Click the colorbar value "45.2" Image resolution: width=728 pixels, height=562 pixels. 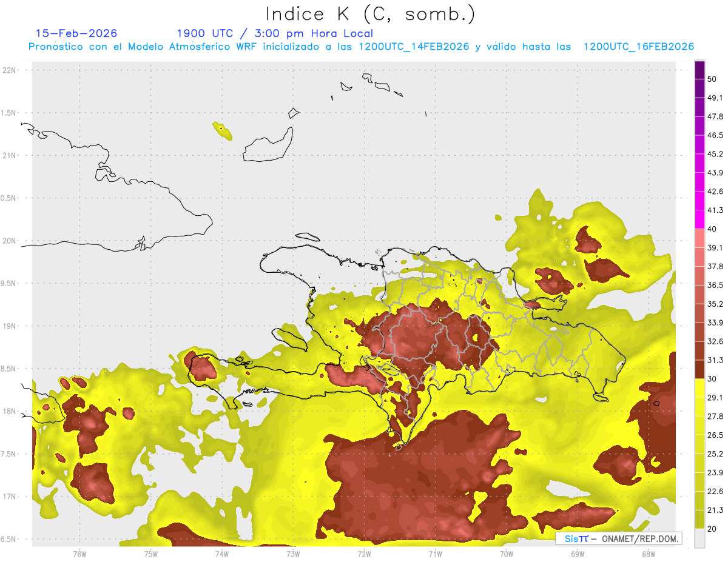pyautogui.click(x=715, y=155)
